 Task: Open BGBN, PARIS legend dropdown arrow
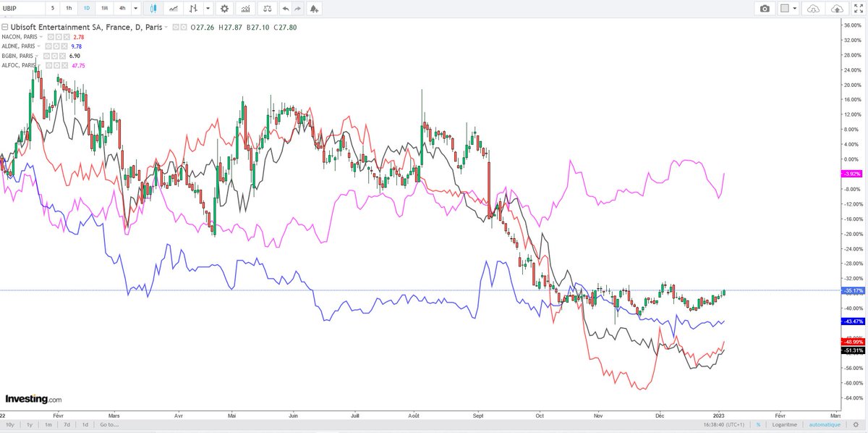(37, 56)
